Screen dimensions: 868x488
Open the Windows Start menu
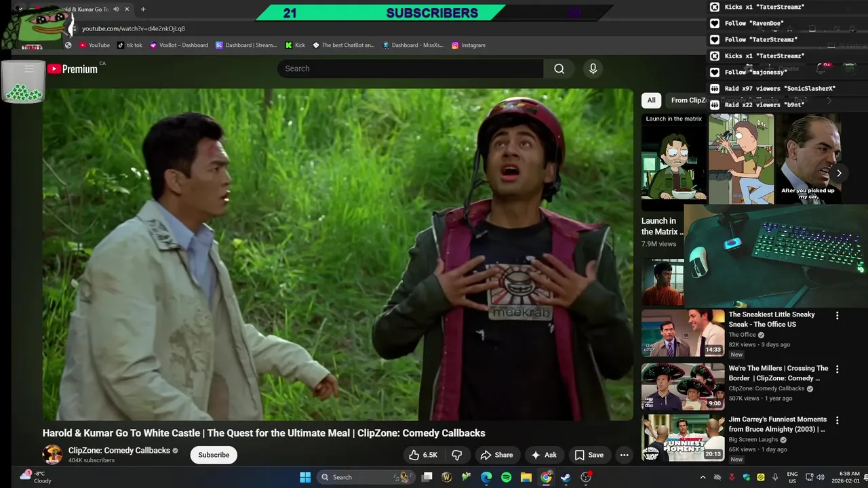305,477
